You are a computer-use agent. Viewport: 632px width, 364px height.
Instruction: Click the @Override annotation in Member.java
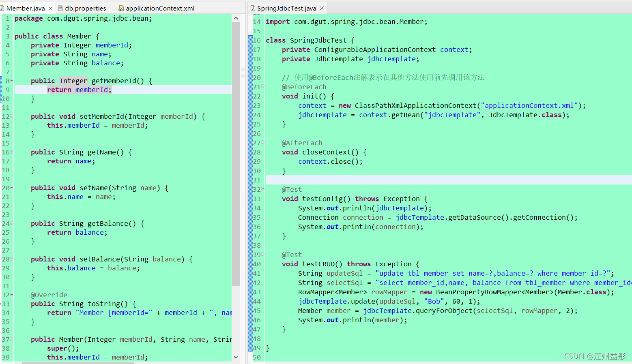point(49,295)
